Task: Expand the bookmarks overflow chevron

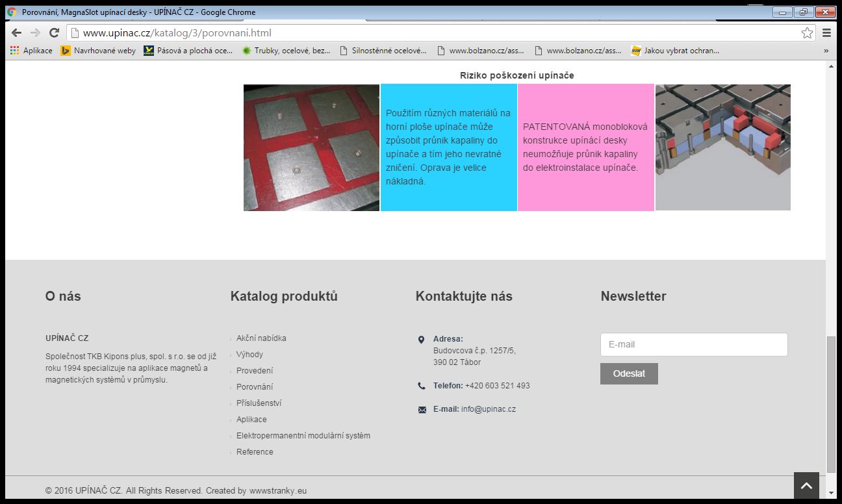Action: pyautogui.click(x=826, y=51)
